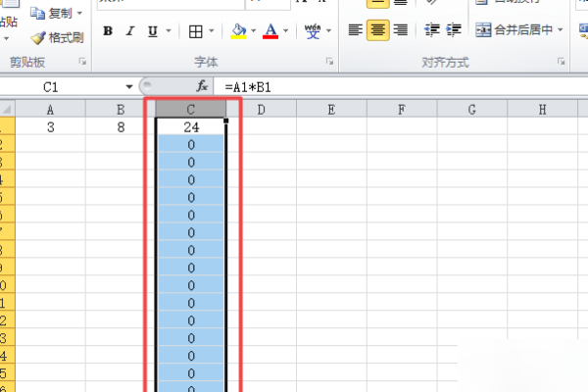
Task: Decrease indent icon
Action: point(431,30)
